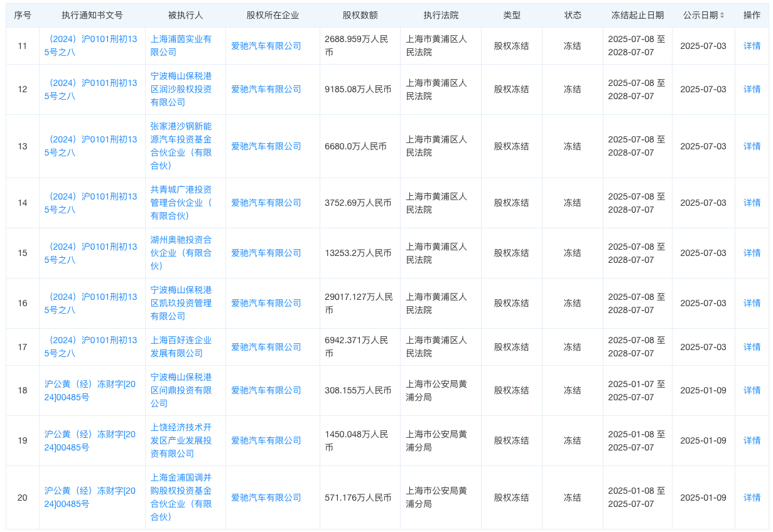Open 沪公黄(经)冻财字 link in row 18
Image resolution: width=773 pixels, height=532 pixels.
tap(91, 390)
